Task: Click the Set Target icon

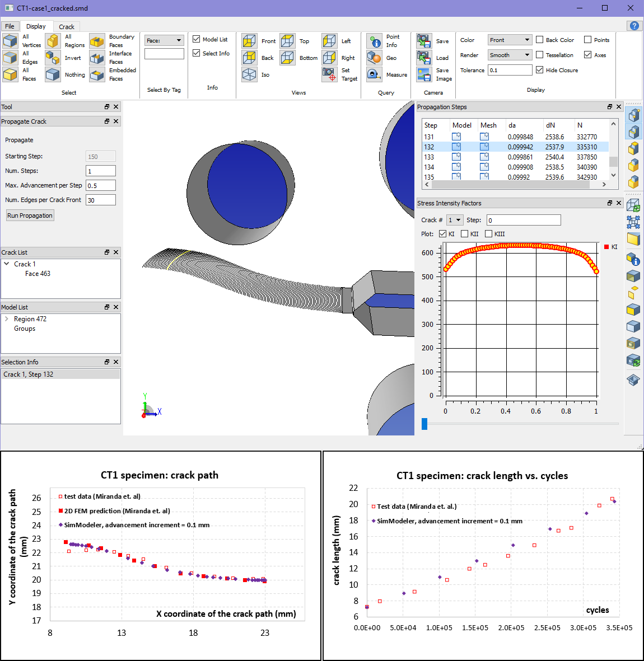Action: click(x=329, y=74)
